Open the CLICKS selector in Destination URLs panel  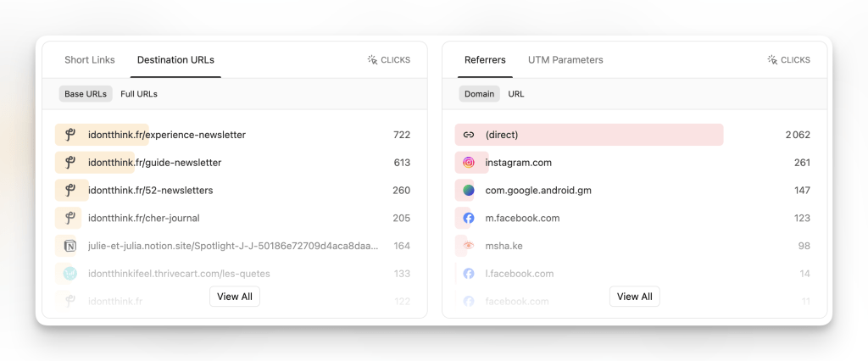[389, 60]
